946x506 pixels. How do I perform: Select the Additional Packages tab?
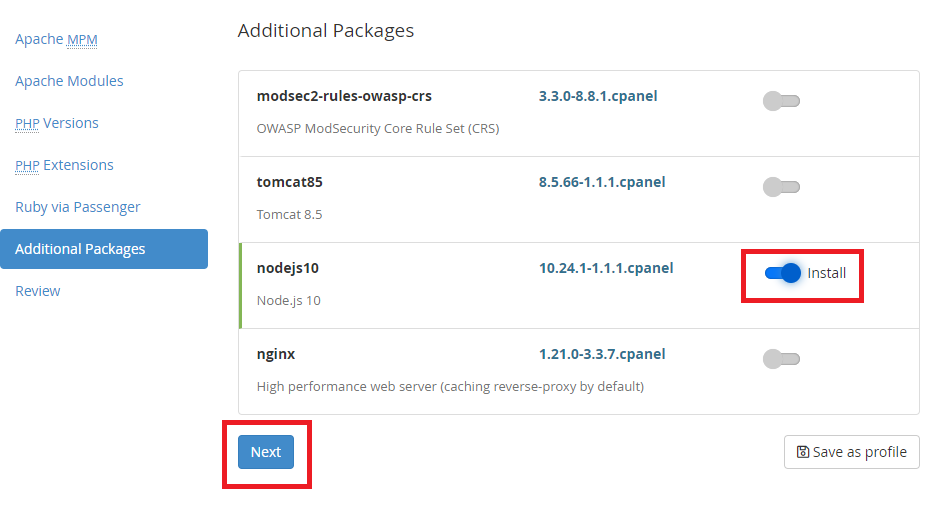click(104, 249)
